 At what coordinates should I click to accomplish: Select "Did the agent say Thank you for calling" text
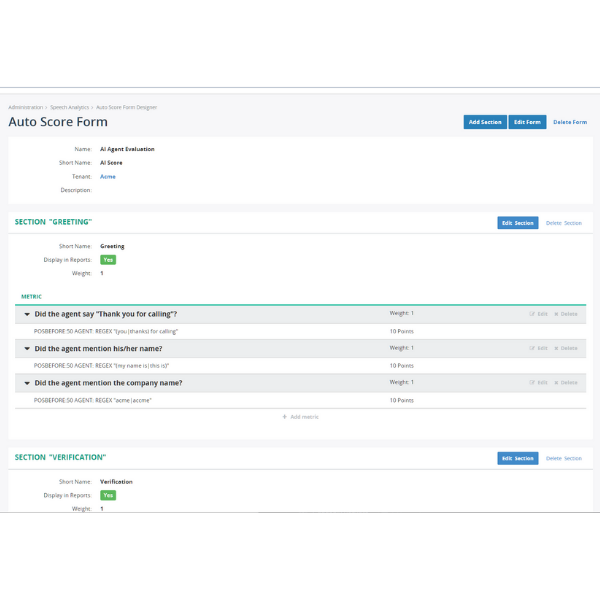point(106,314)
